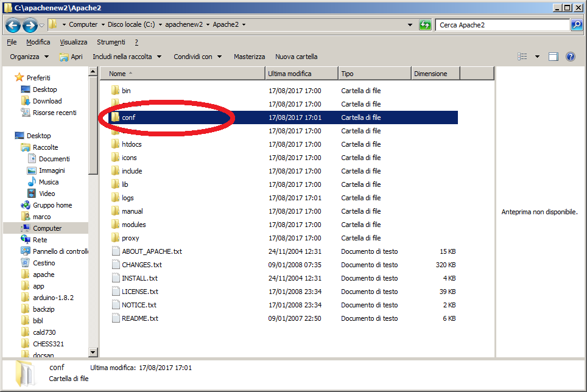Click the search magnifier icon

click(x=576, y=25)
